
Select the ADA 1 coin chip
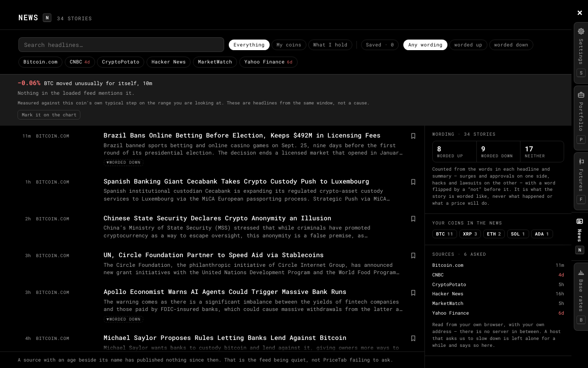(542, 234)
